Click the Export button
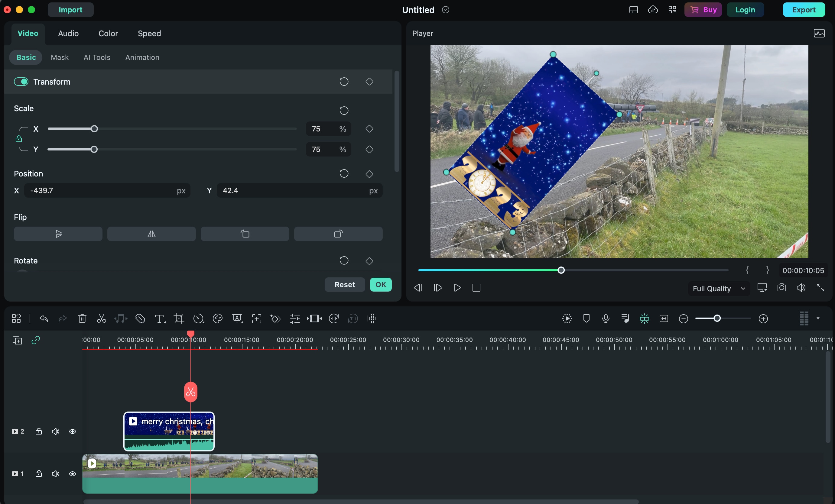835x504 pixels. pos(804,9)
